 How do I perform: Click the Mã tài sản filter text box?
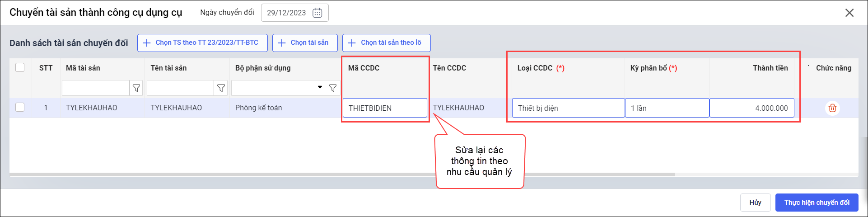click(95, 88)
